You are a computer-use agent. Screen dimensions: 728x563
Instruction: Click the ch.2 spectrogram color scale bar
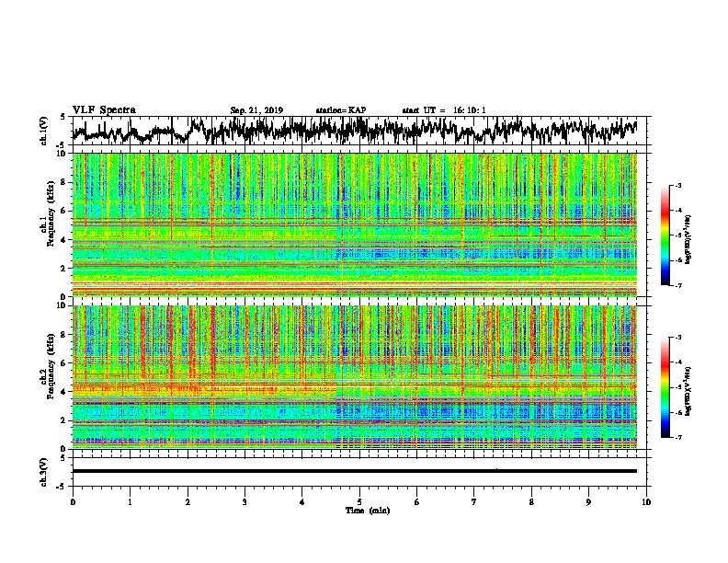tap(665, 387)
